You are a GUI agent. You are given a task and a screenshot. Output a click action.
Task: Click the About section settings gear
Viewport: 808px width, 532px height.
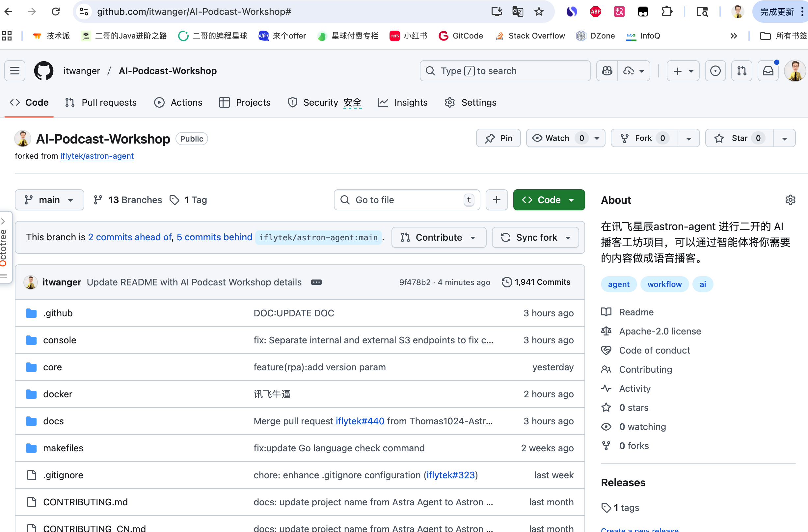tap(790, 200)
